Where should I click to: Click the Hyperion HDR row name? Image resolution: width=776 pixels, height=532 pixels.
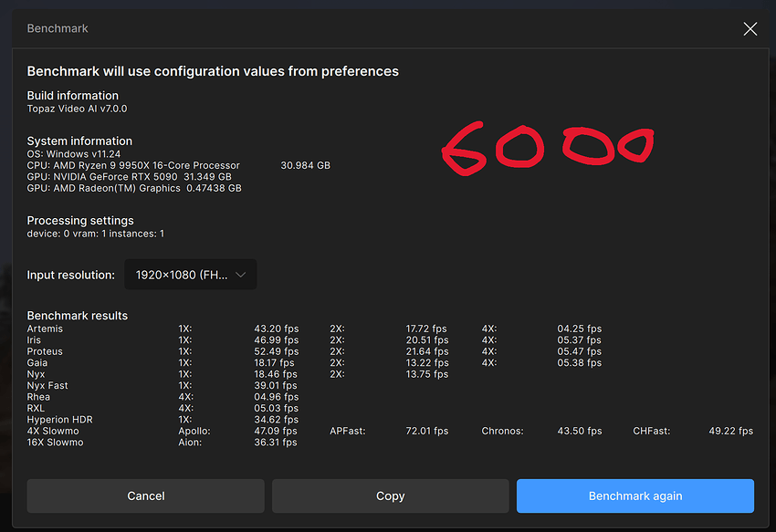pyautogui.click(x=59, y=420)
